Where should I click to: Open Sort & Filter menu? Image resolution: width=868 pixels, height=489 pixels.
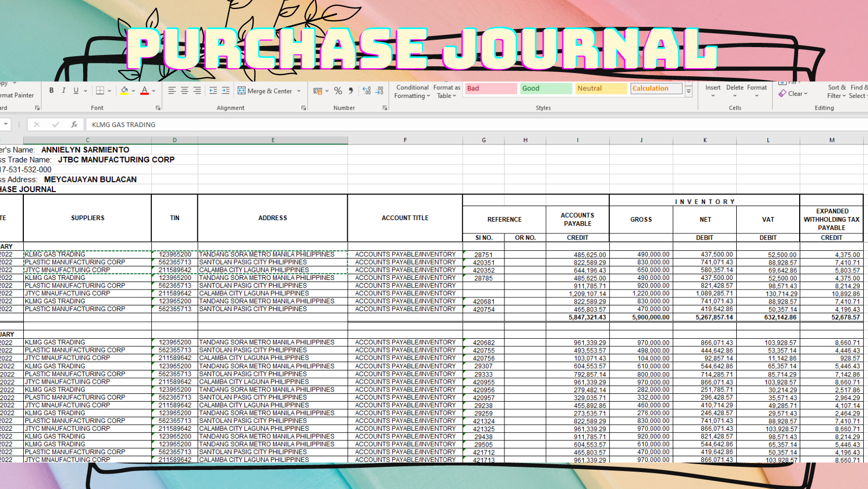(x=837, y=92)
